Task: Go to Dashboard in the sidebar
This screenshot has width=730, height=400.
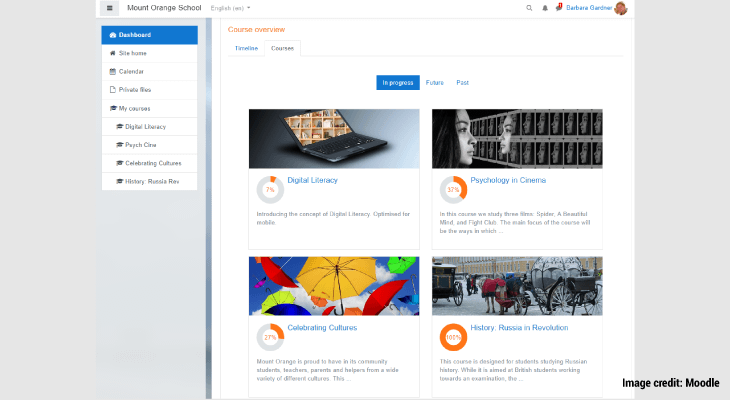Action: click(x=149, y=35)
